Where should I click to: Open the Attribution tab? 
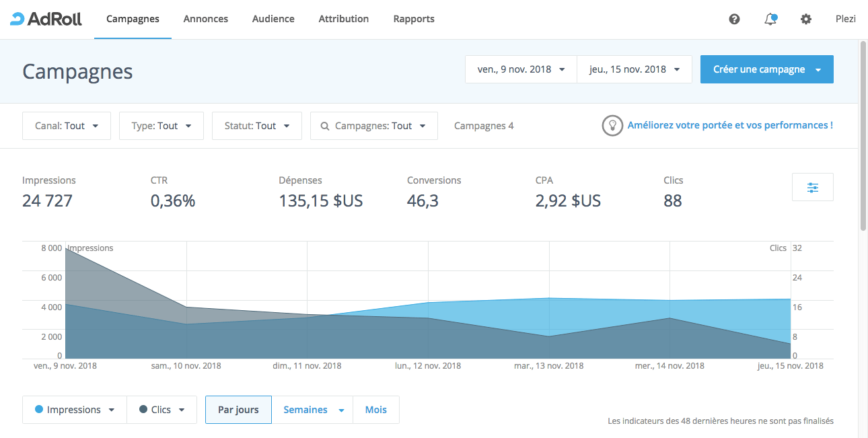click(344, 19)
